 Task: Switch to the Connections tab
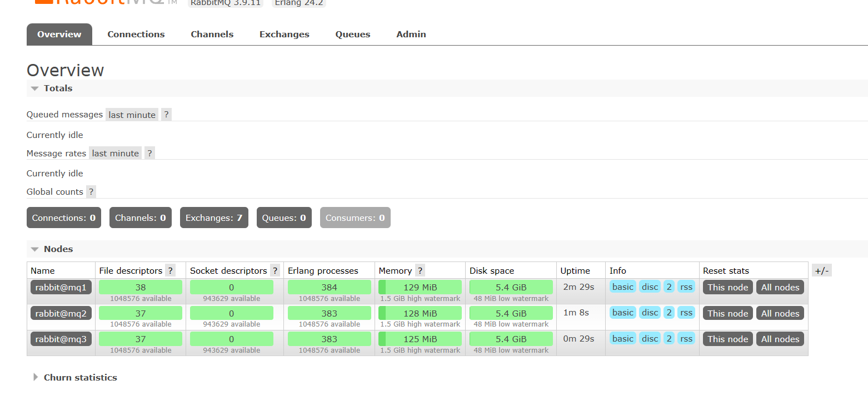[136, 34]
